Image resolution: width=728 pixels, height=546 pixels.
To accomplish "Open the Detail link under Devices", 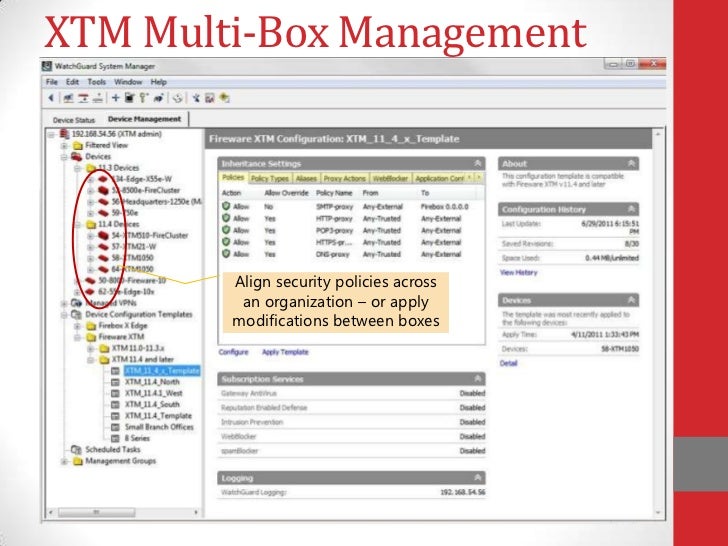I will 508,363.
